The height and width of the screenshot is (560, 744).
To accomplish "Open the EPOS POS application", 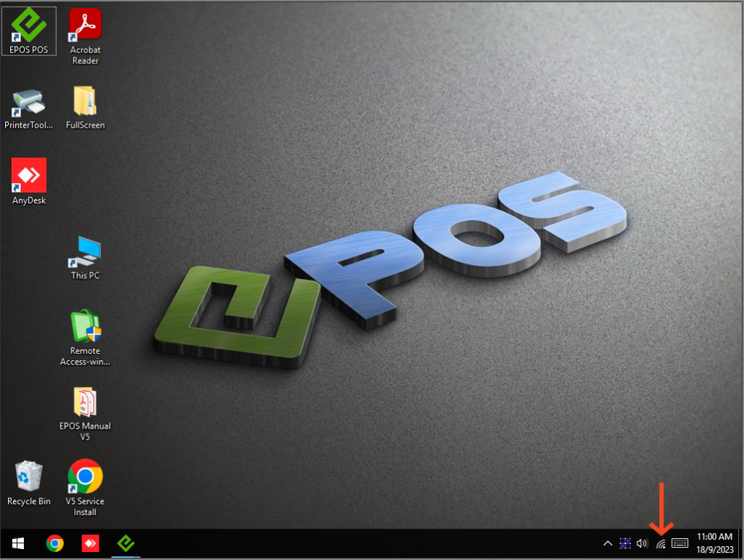I will (x=28, y=29).
